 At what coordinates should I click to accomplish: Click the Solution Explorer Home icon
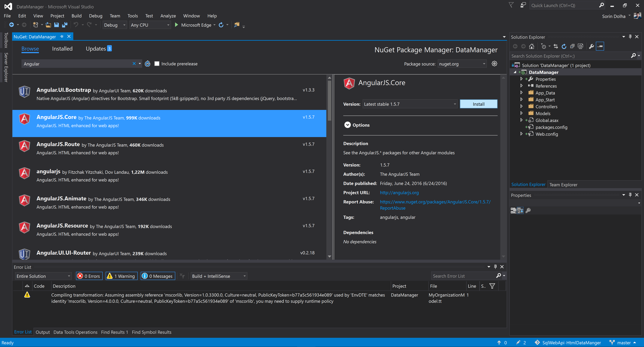(531, 46)
